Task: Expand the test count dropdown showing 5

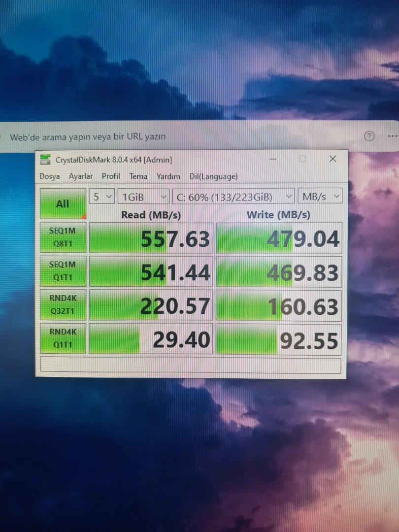Action: click(102, 197)
